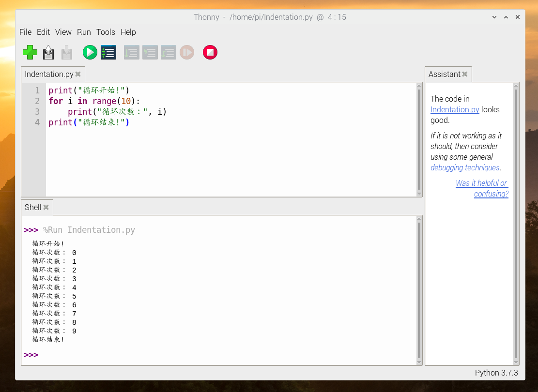Screen dimensions: 538x392
Task: Minimize the Thonny window
Action: pyautogui.click(x=494, y=17)
